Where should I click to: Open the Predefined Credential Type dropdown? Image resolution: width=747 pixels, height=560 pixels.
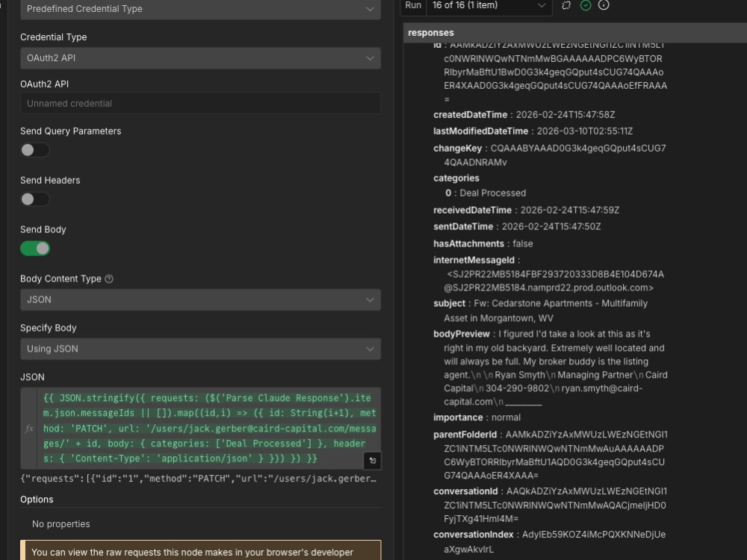click(200, 9)
